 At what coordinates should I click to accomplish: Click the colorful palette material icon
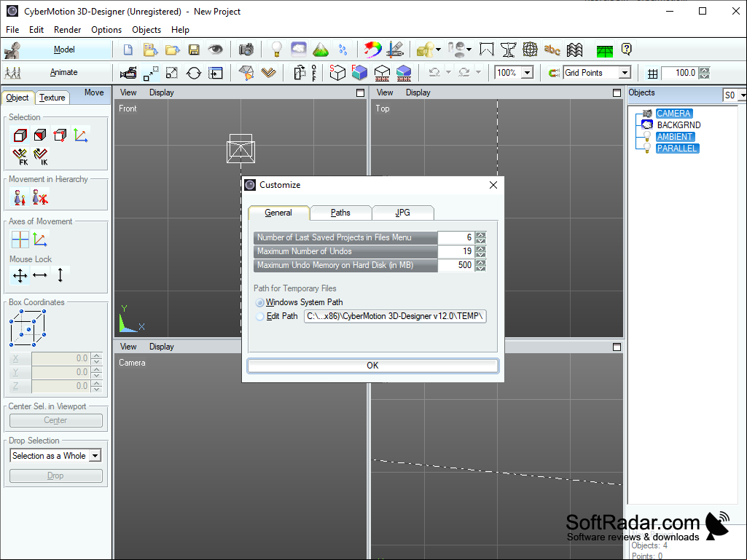coord(372,49)
